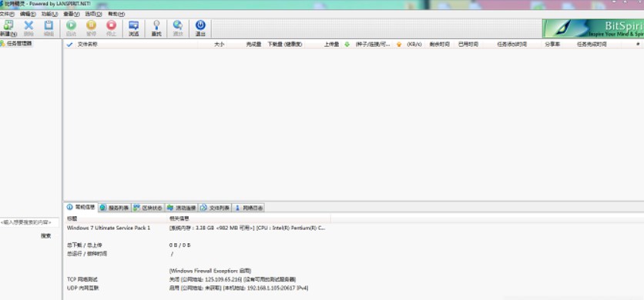Click the # column header
Screen dimensions: 644x300
click(x=638, y=45)
